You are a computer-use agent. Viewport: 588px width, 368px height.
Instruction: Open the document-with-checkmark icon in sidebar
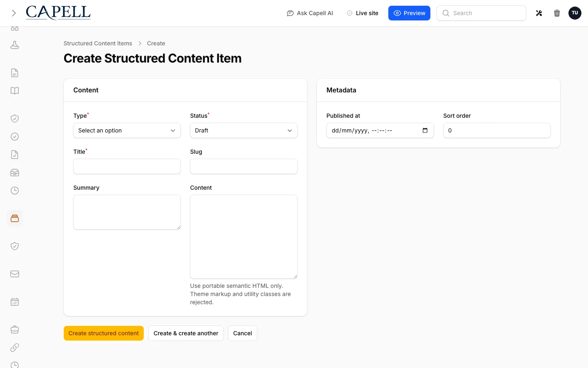[x=15, y=155]
